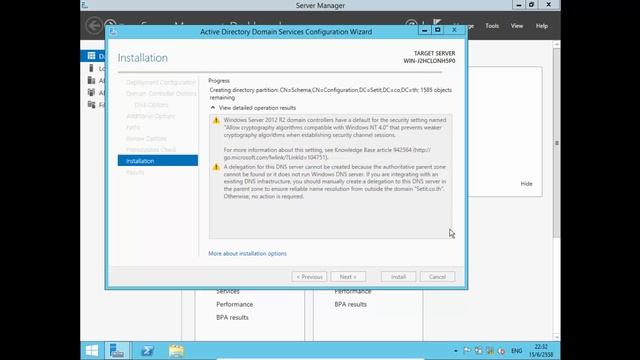Viewport: 640px width, 360px height.
Task: Click Hide in the Server Manager welcome tile
Action: pos(526,184)
